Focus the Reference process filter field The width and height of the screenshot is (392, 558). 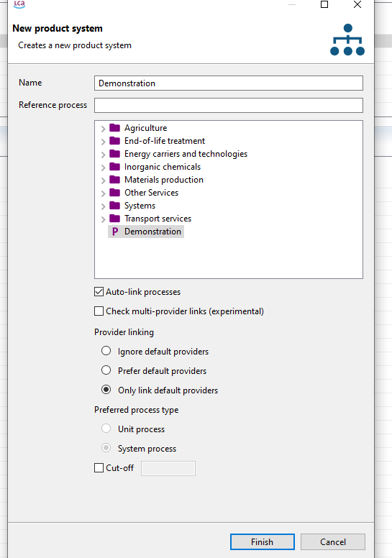229,105
